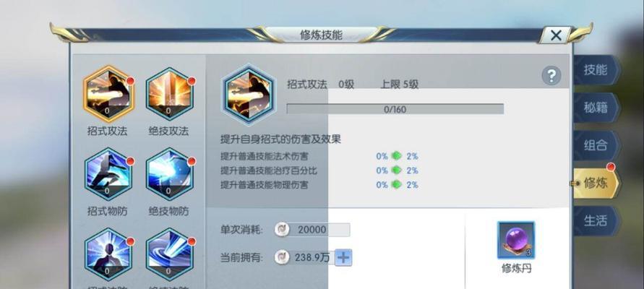Select the 绝技物防 skill icon
644x289 pixels.
click(x=169, y=174)
